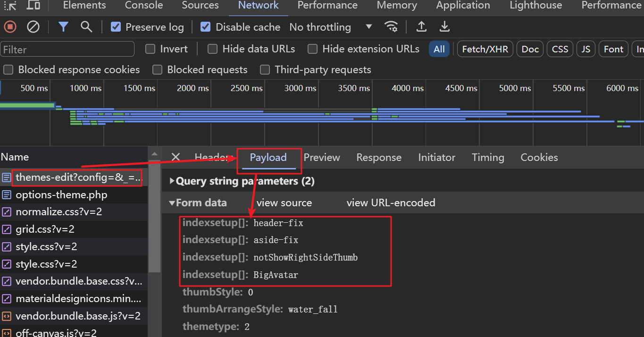Open network search with magnifier icon
Viewport: 644px width, 337px height.
(86, 27)
